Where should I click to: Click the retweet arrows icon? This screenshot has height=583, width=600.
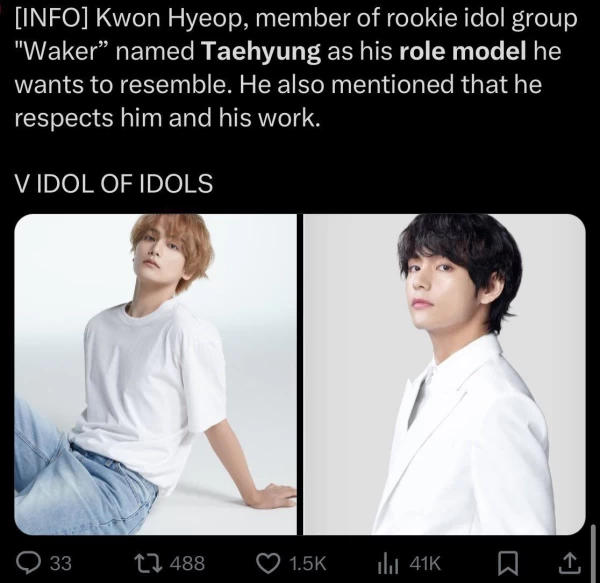(148, 563)
